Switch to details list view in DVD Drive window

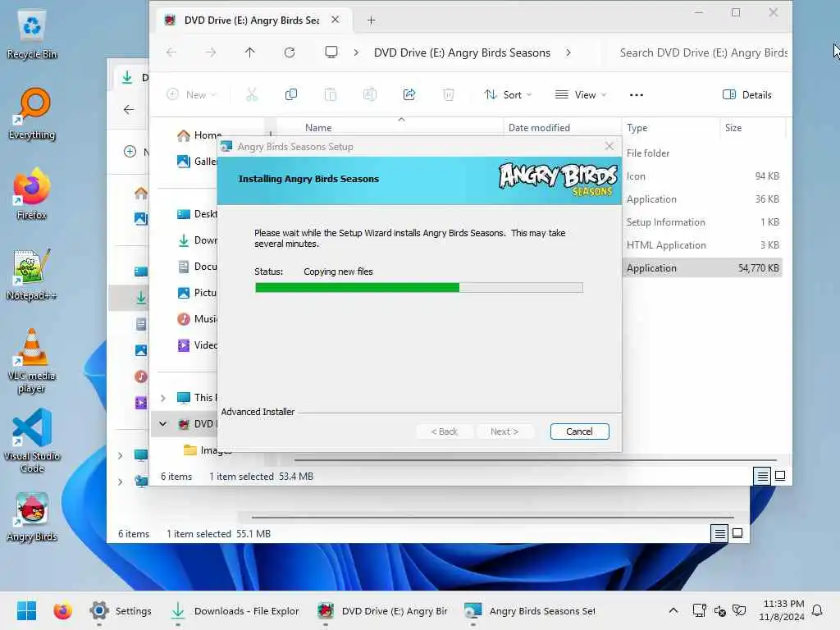(x=762, y=476)
